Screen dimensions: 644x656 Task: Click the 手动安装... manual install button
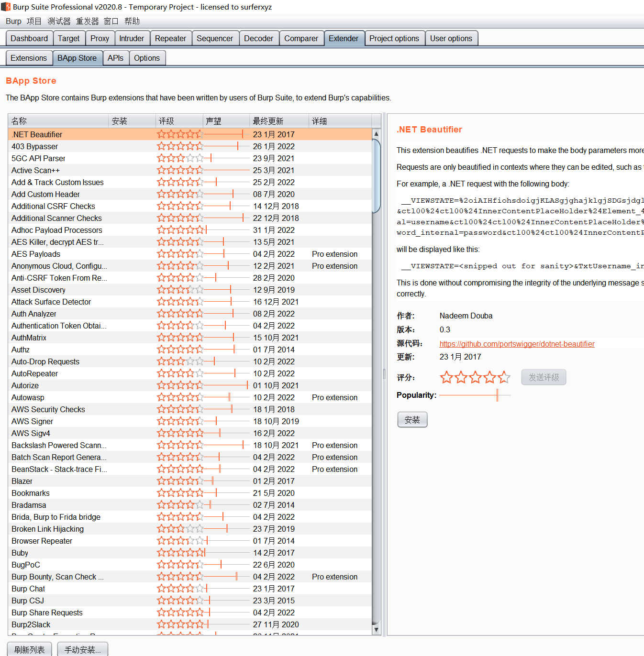pos(82,649)
